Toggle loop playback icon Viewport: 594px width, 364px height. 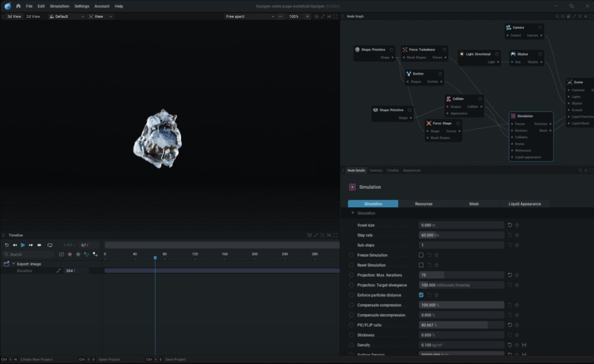coord(50,245)
